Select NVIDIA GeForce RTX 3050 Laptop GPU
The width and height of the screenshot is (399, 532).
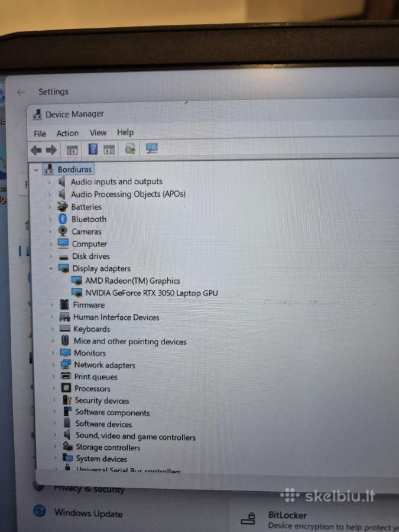(x=151, y=293)
